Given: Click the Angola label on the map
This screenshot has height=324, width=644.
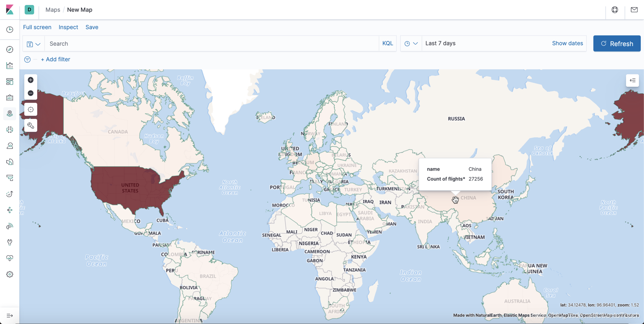Looking at the screenshot, I should (325, 279).
